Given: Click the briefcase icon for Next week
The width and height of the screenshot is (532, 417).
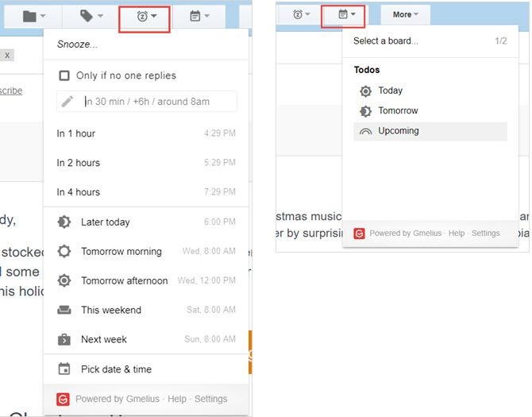Looking at the screenshot, I should pos(64,339).
